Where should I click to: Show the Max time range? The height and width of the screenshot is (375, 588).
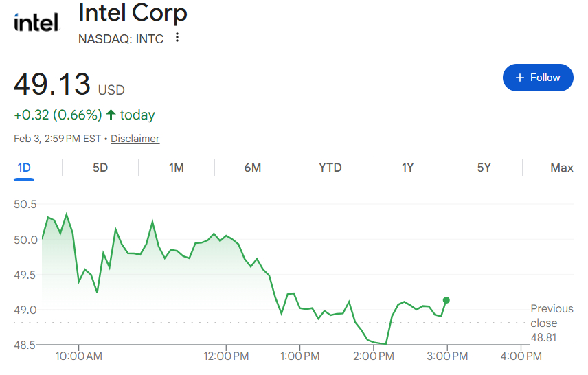pos(561,168)
